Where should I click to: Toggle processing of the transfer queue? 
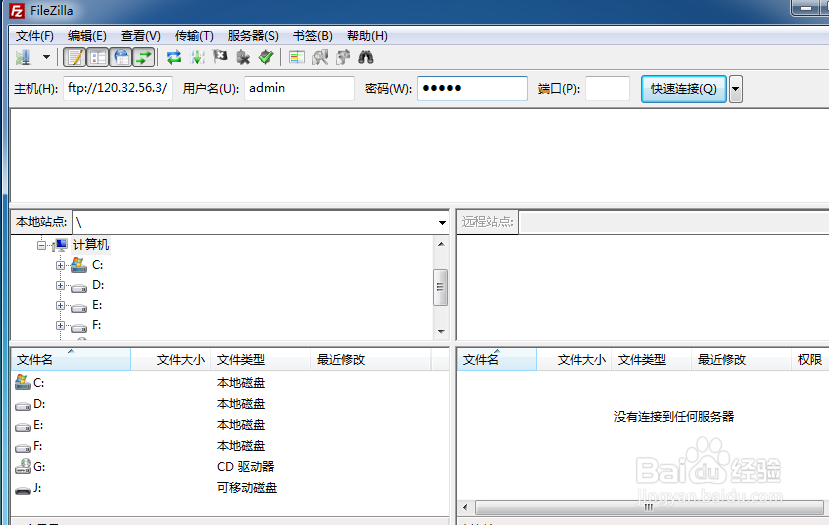click(x=197, y=57)
